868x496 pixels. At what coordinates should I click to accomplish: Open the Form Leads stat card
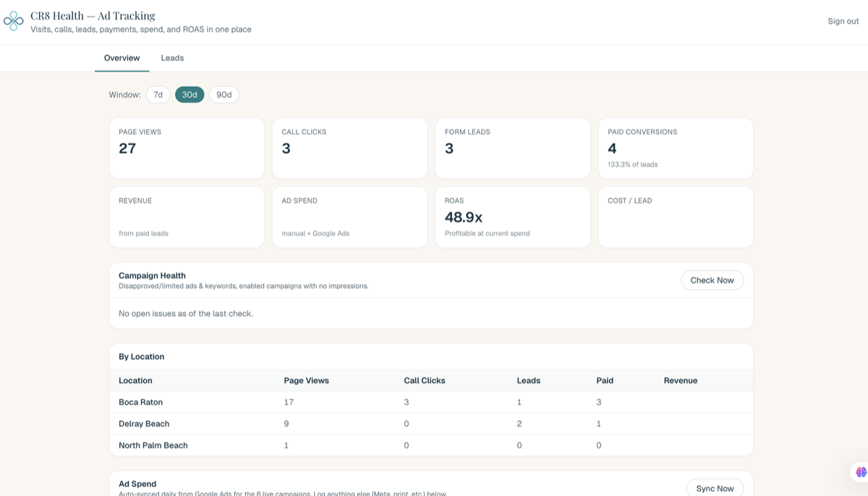(513, 148)
